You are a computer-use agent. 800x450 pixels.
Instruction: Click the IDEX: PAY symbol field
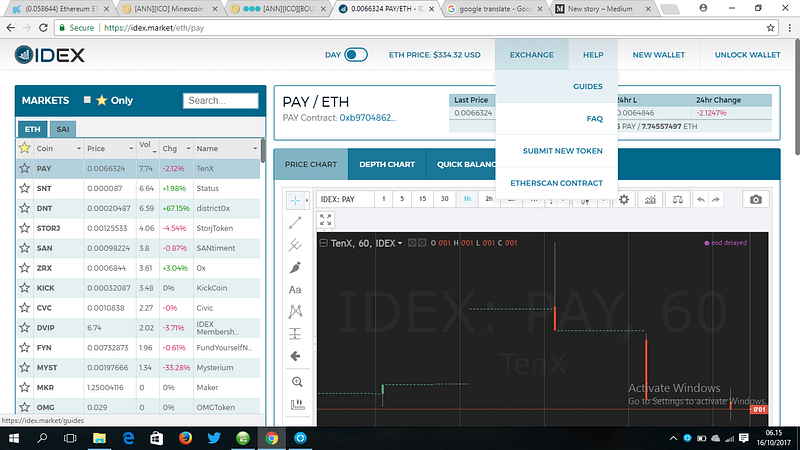pos(345,199)
